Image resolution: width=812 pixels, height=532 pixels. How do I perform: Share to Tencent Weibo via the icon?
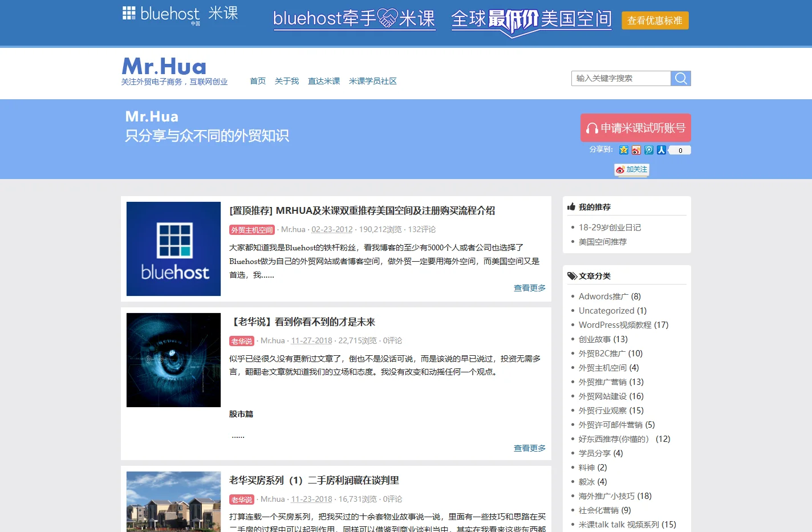(649, 150)
